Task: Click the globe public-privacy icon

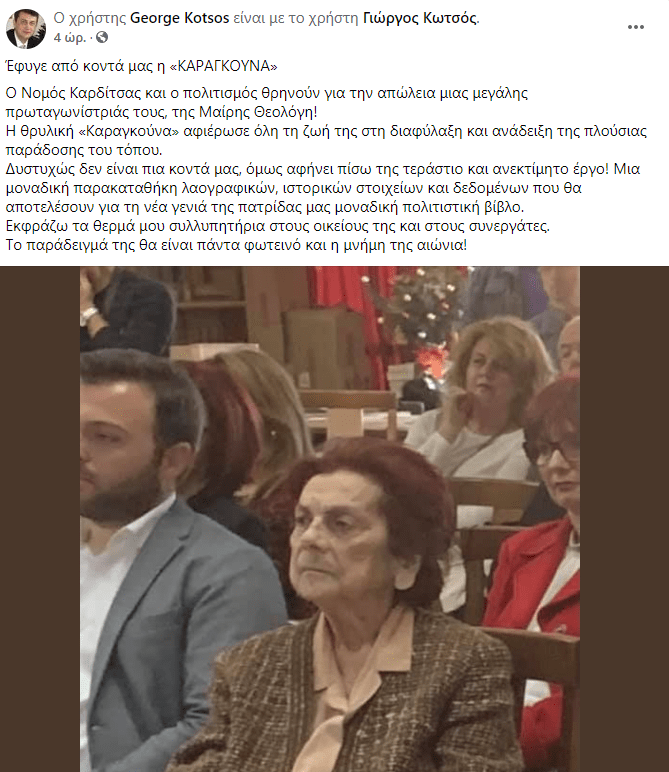Action: (102, 37)
